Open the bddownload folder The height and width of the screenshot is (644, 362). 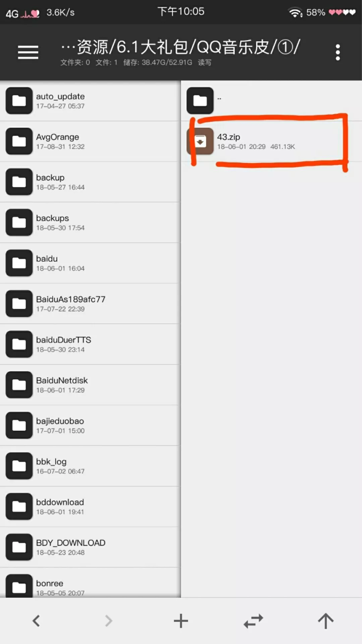click(x=90, y=506)
